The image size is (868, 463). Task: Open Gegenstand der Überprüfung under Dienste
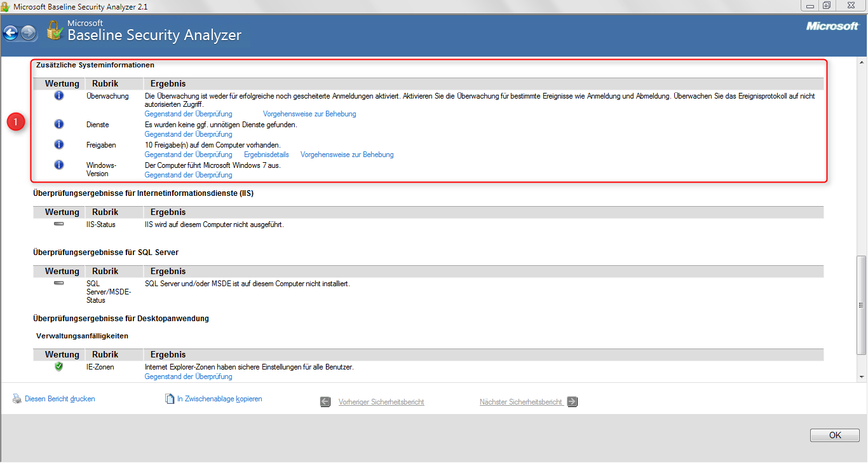[188, 134]
